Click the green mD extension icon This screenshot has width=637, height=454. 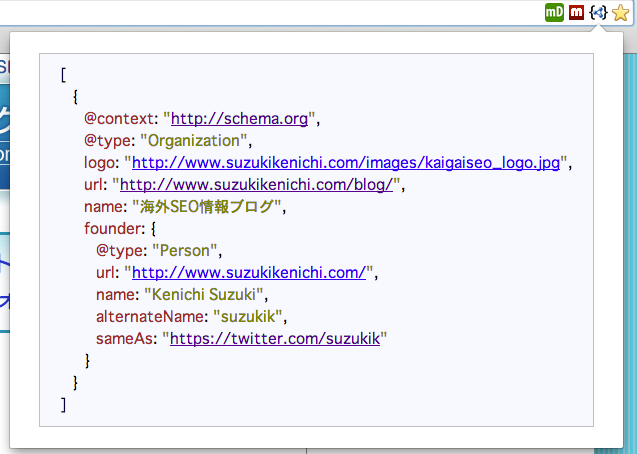554,13
